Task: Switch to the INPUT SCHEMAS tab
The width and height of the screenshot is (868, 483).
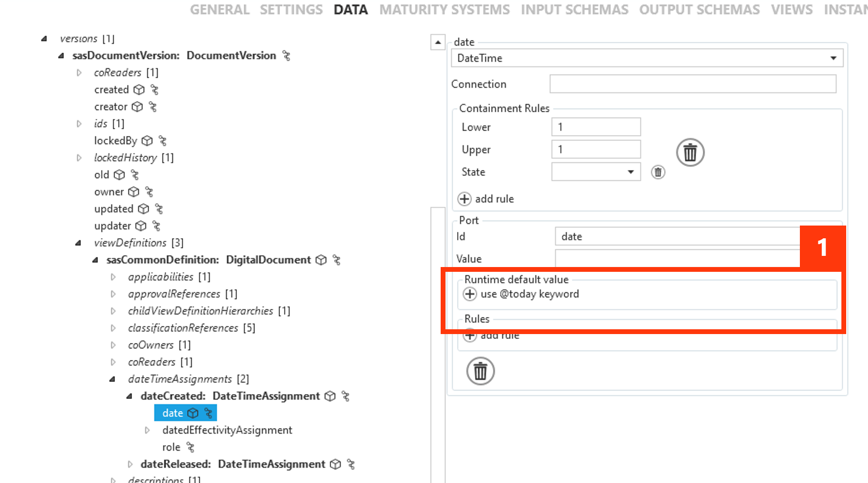Action: pyautogui.click(x=574, y=9)
